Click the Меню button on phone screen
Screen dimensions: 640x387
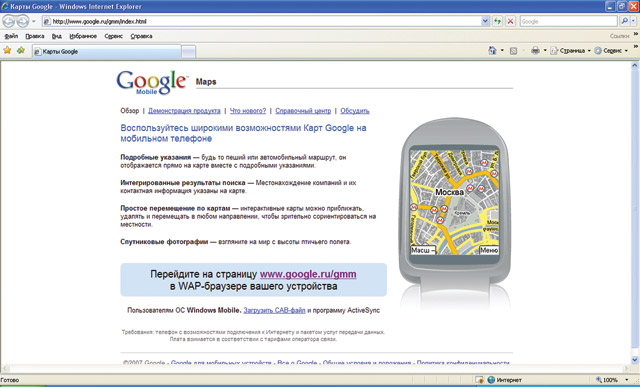click(x=489, y=250)
